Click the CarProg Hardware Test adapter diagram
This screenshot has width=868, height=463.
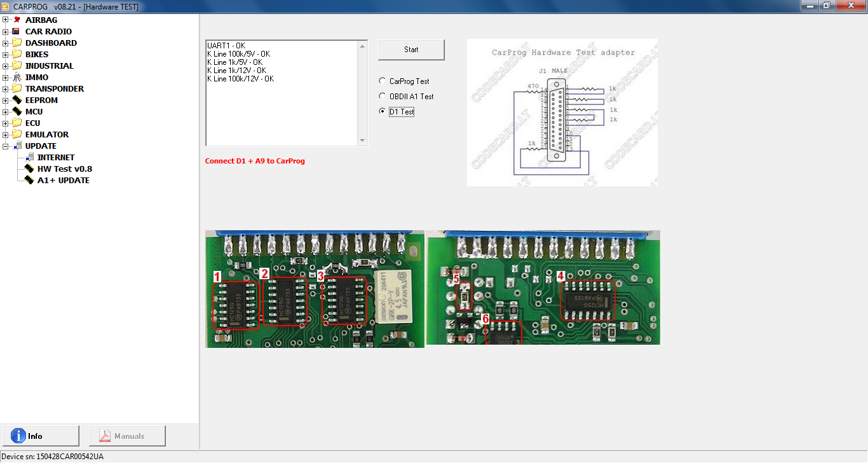[x=562, y=113]
